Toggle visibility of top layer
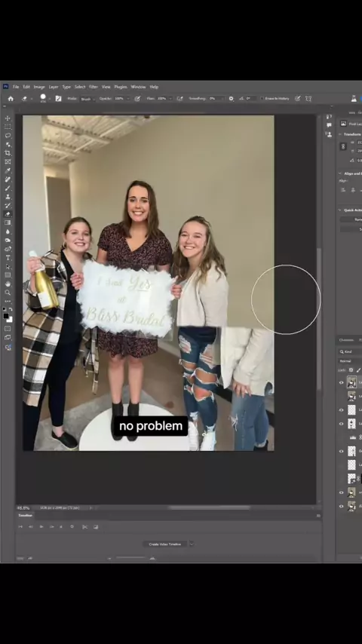This screenshot has width=362, height=644. tap(341, 382)
